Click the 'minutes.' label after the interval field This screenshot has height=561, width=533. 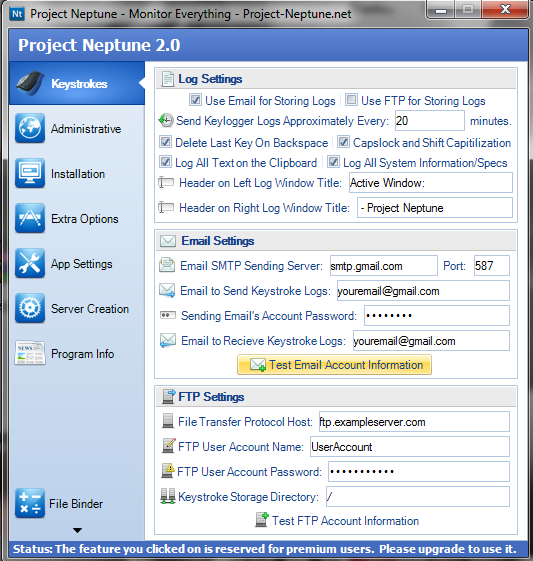[490, 121]
